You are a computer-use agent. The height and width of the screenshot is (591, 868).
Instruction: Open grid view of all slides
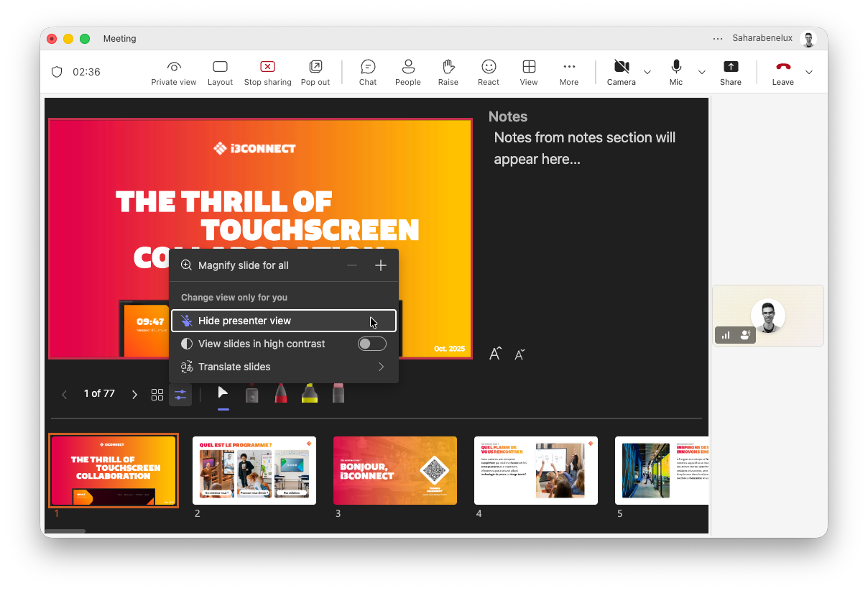[x=157, y=395]
